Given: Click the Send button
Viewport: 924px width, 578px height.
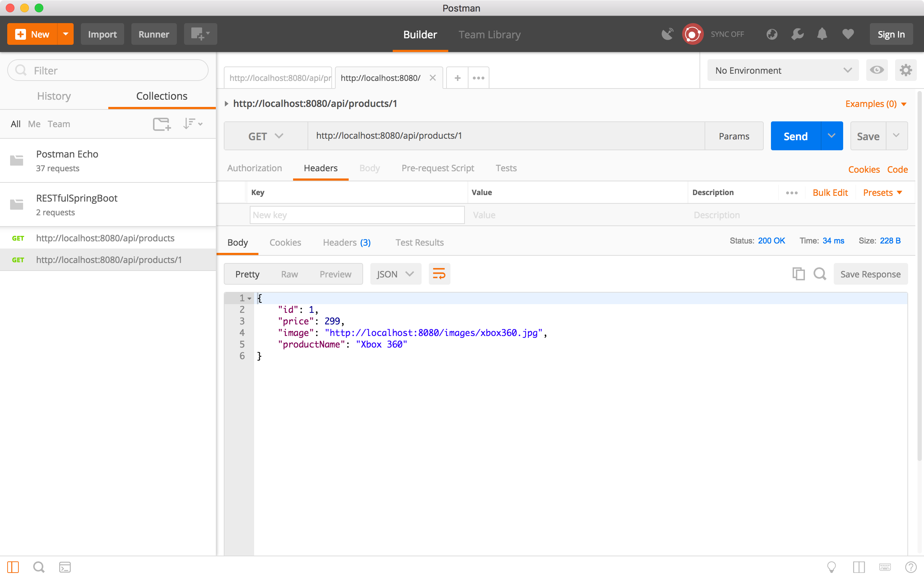Looking at the screenshot, I should tap(796, 136).
